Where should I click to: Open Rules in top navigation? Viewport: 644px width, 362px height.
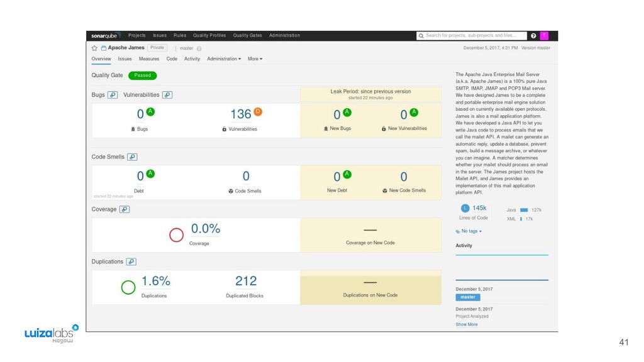tap(180, 35)
